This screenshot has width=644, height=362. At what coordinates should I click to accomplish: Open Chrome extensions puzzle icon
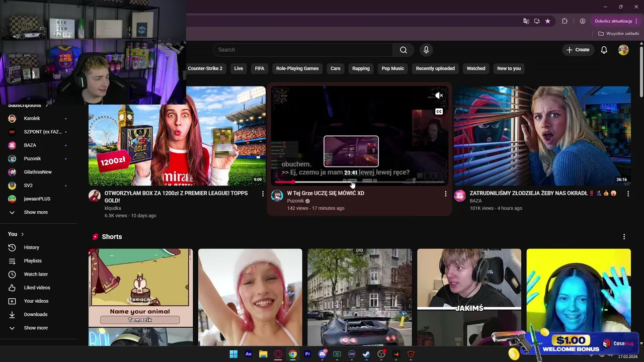coord(565,21)
